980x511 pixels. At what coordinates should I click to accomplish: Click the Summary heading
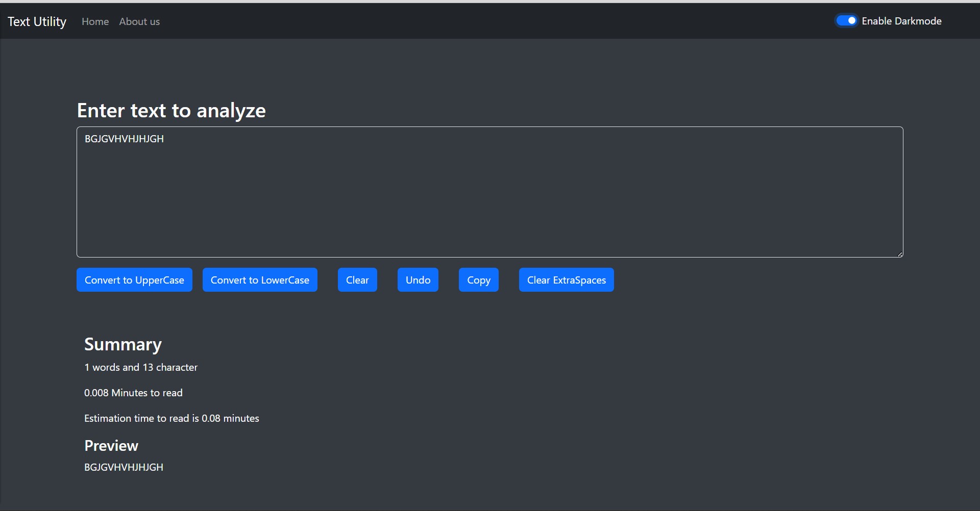click(x=122, y=344)
